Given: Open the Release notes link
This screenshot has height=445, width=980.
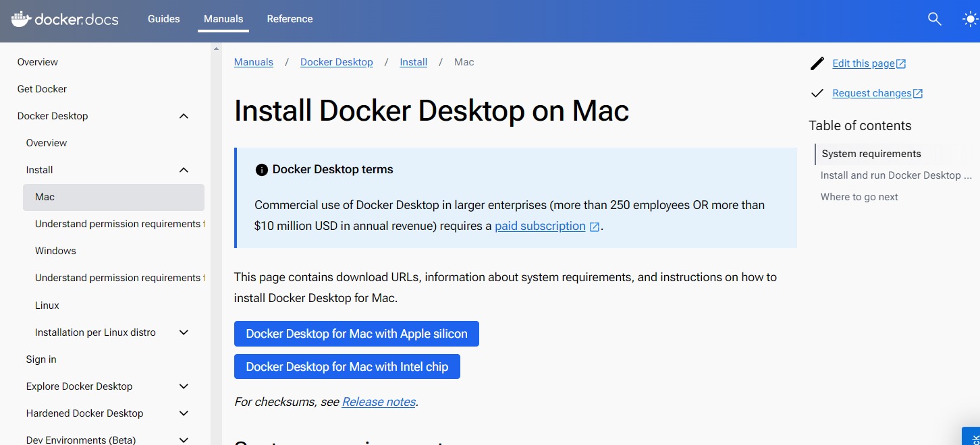Looking at the screenshot, I should [379, 402].
